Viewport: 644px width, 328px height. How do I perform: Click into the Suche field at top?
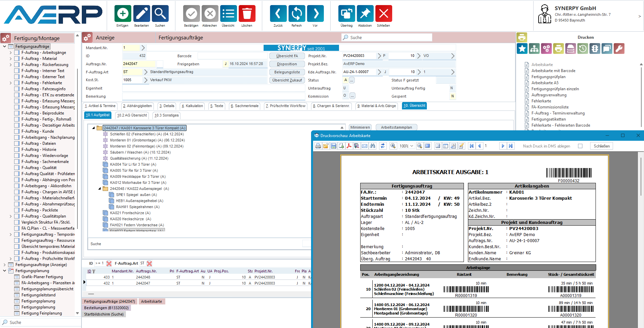(x=387, y=38)
